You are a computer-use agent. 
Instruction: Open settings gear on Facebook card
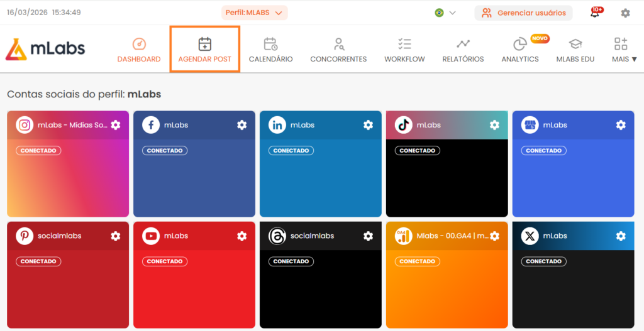[x=242, y=125]
